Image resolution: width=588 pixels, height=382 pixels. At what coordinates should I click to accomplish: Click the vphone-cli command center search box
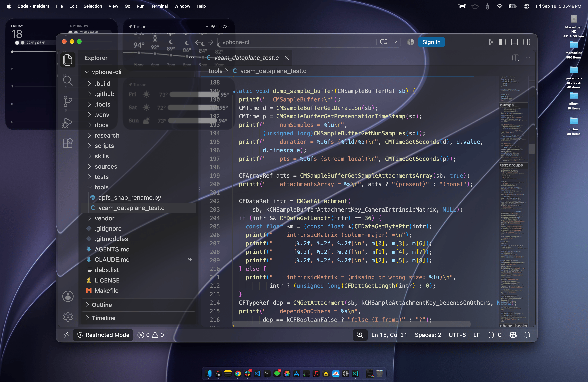click(x=296, y=42)
